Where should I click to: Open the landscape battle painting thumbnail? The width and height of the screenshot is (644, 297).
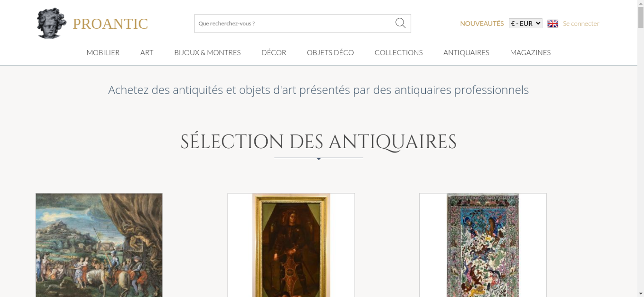(99, 245)
